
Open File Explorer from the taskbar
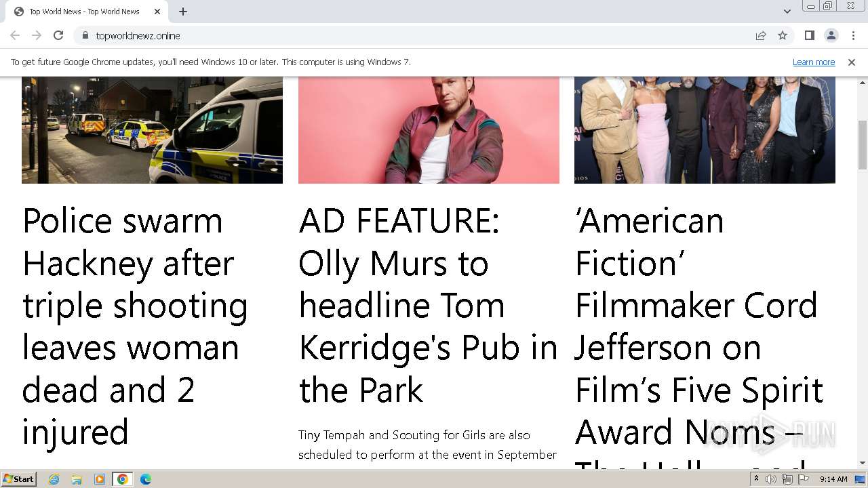(x=77, y=479)
